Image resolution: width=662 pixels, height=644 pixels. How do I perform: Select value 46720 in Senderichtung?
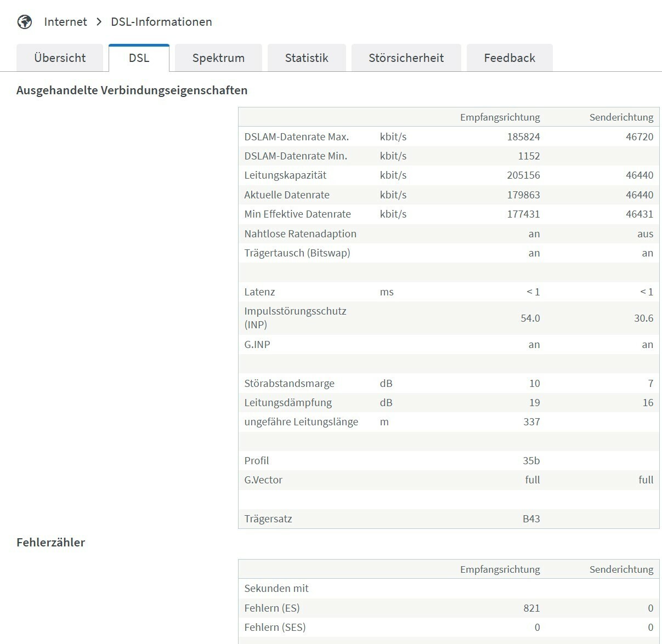click(x=640, y=137)
